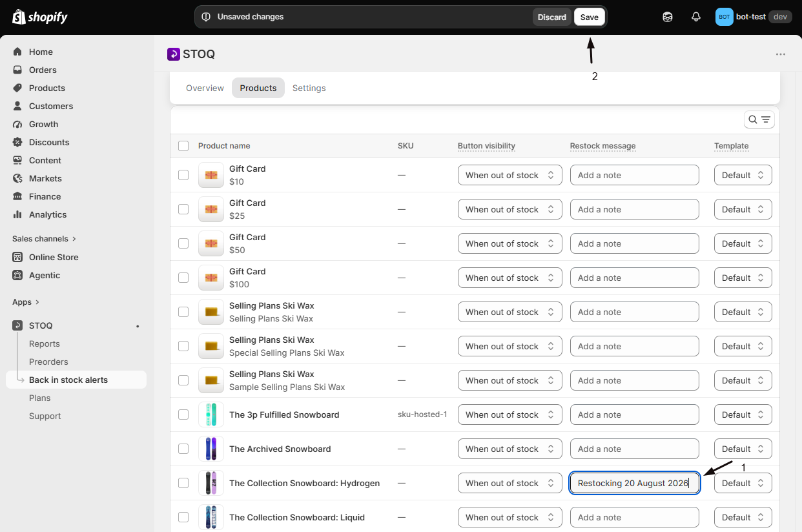Image resolution: width=802 pixels, height=532 pixels.
Task: Click the Shopify logo
Action: pos(40,17)
